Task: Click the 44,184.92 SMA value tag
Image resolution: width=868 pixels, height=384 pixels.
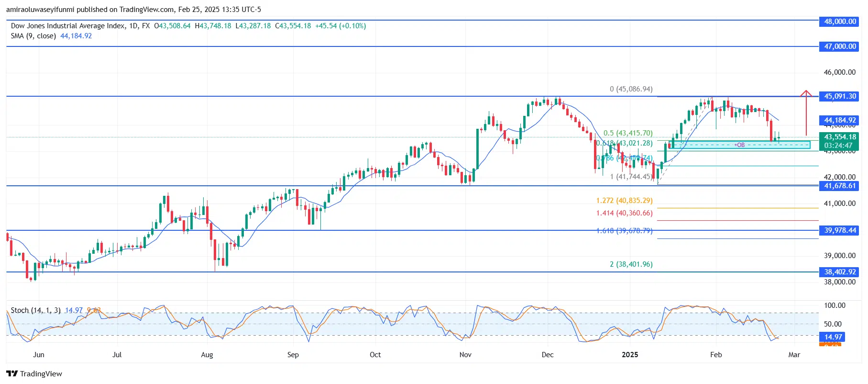Action: point(839,120)
